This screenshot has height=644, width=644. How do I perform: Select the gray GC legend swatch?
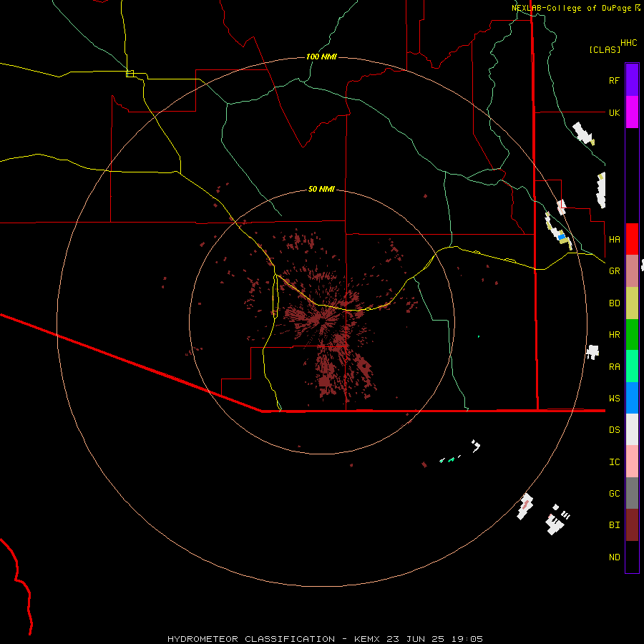click(x=632, y=493)
